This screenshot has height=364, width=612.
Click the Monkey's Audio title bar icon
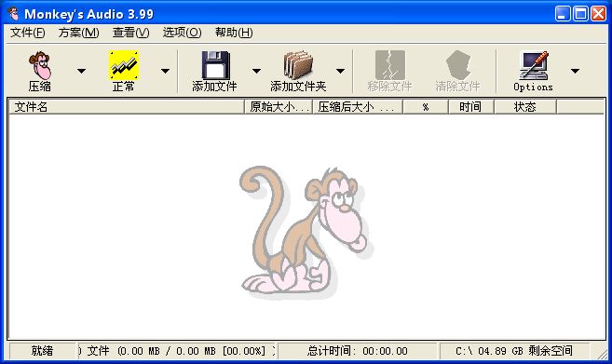pyautogui.click(x=13, y=14)
